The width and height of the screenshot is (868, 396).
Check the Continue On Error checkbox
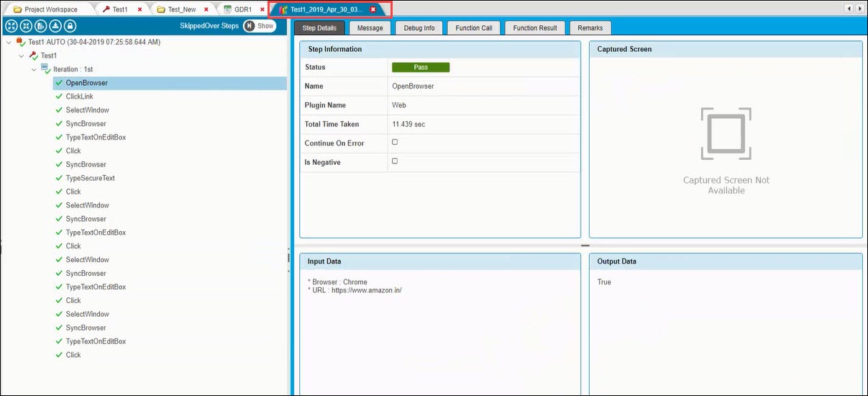pyautogui.click(x=394, y=143)
